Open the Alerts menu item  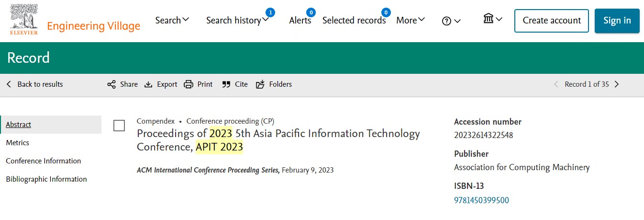(x=300, y=20)
